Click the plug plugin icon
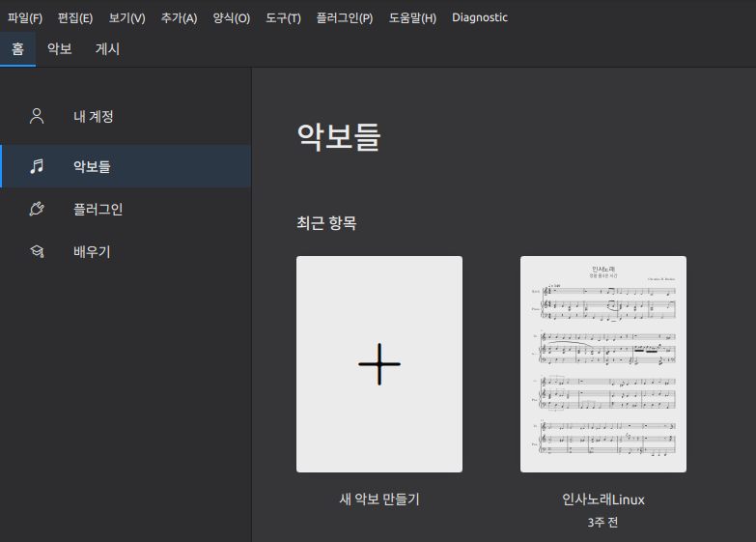The height and width of the screenshot is (542, 756). [x=37, y=209]
